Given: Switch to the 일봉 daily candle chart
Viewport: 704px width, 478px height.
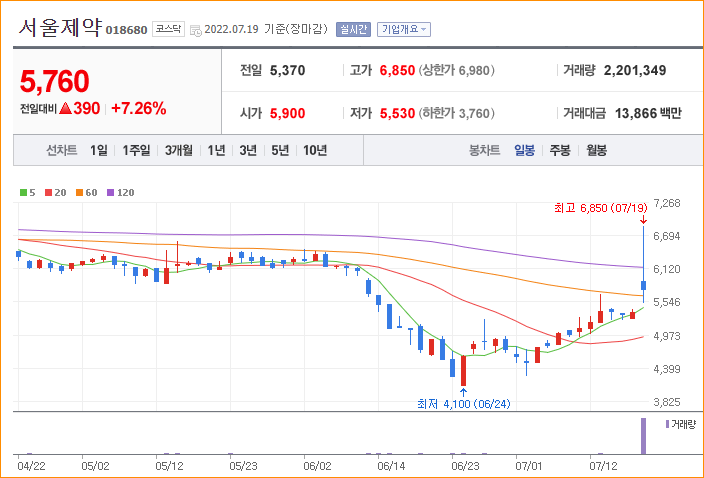Looking at the screenshot, I should tap(524, 150).
